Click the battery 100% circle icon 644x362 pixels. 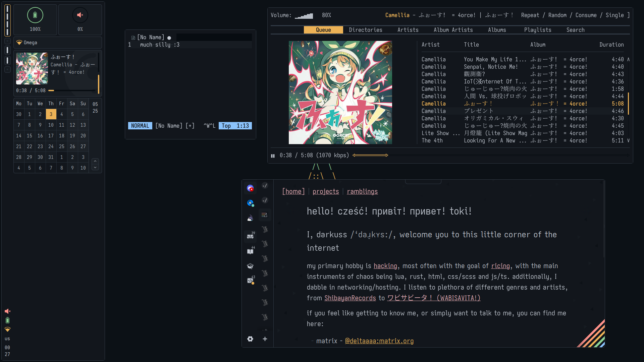(x=35, y=15)
